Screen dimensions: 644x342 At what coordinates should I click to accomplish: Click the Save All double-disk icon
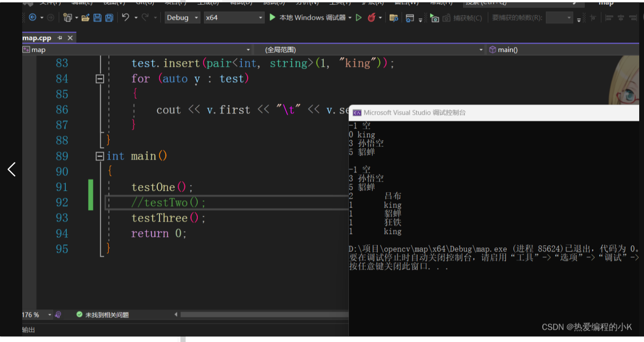[x=109, y=17]
